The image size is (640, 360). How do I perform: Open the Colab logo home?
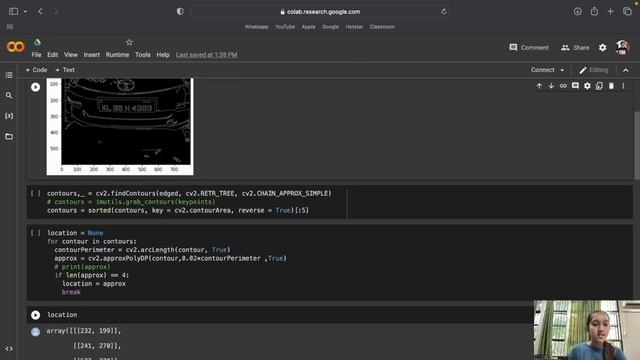pos(16,47)
